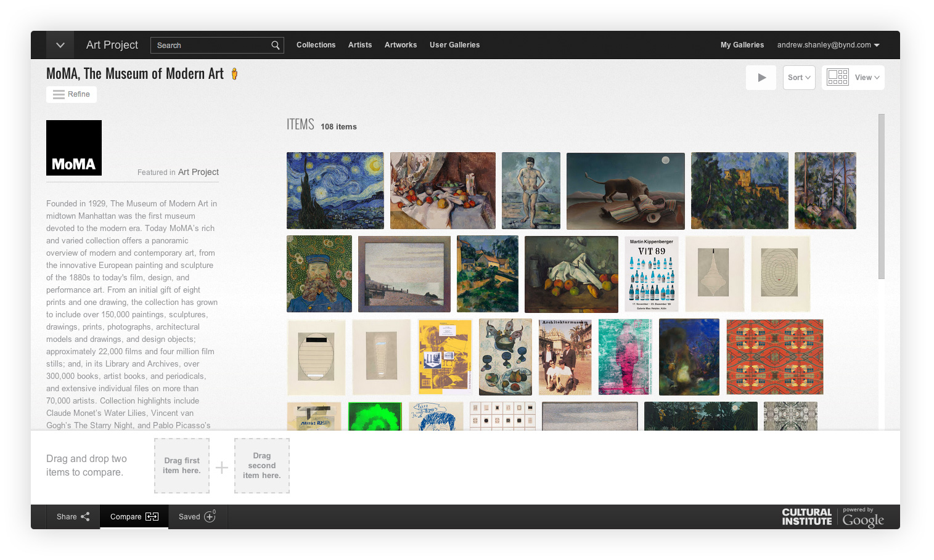Open the pines and rocks painting thumbnail
Image resolution: width=934 pixels, height=560 pixels.
[825, 191]
